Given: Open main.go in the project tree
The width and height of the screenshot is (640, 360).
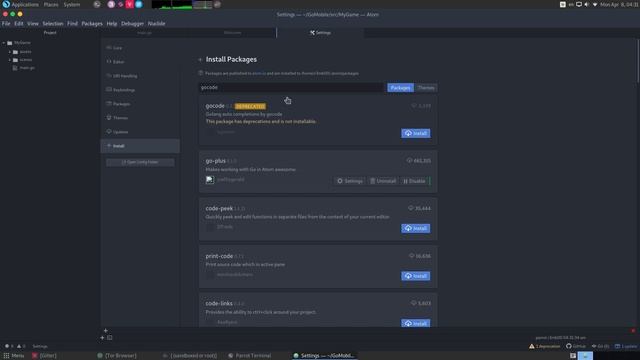Looking at the screenshot, I should pyautogui.click(x=27, y=68).
